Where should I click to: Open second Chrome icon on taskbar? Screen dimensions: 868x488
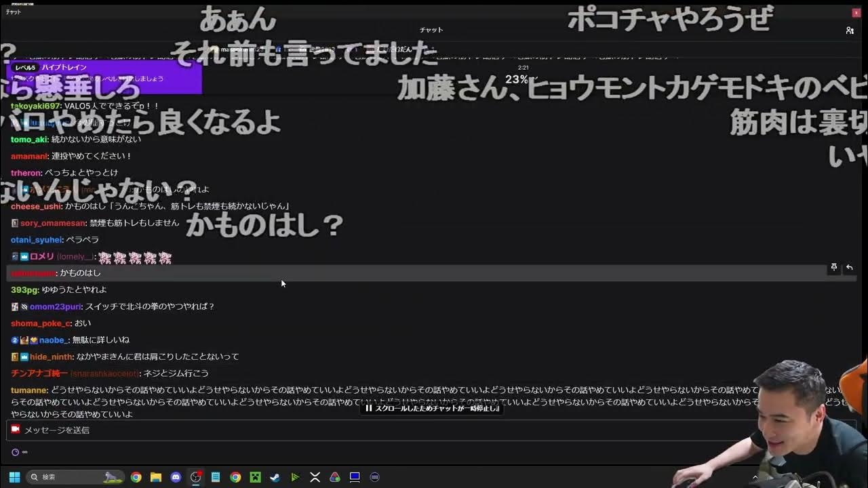(235, 477)
